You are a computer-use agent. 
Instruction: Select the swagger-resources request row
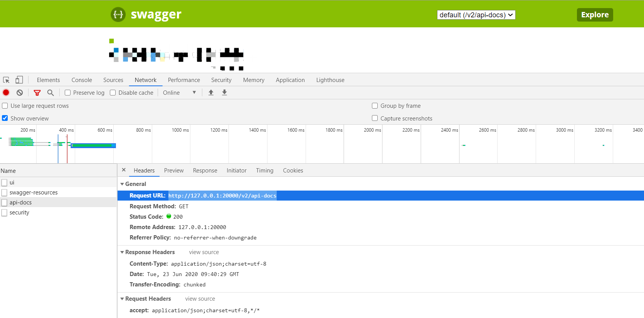tap(58, 192)
